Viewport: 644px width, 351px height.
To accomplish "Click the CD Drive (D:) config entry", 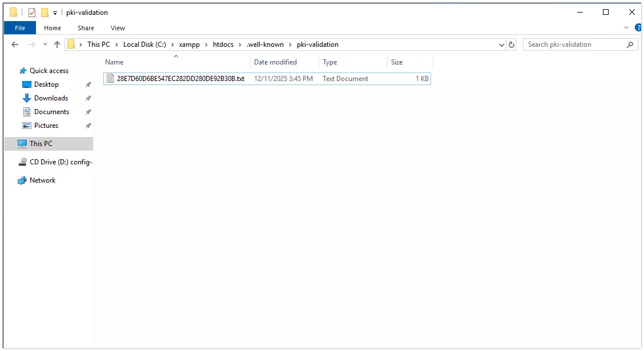I will pos(57,162).
